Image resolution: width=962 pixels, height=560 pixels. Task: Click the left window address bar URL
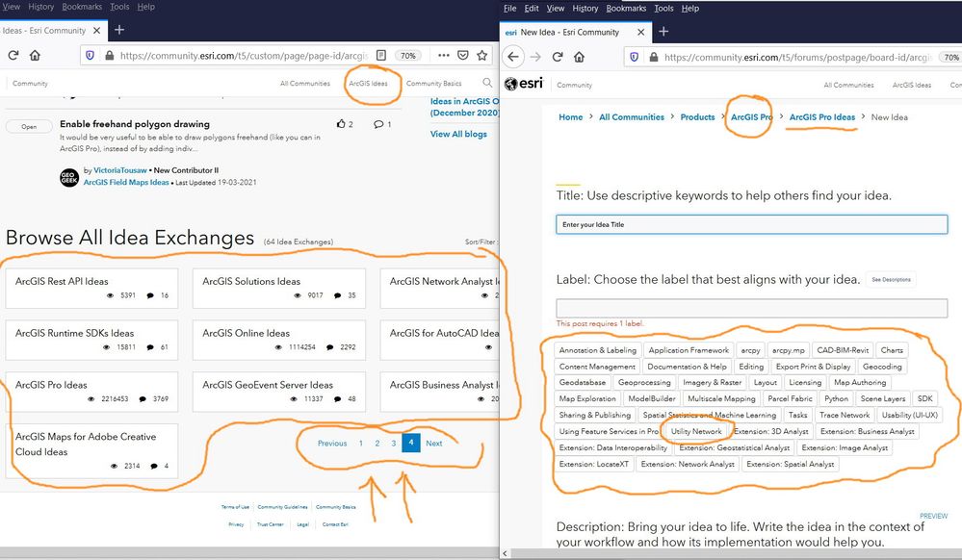point(244,55)
